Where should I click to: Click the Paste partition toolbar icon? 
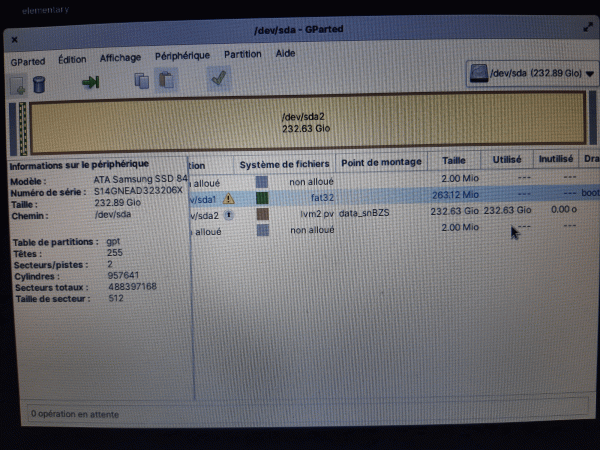click(x=166, y=82)
